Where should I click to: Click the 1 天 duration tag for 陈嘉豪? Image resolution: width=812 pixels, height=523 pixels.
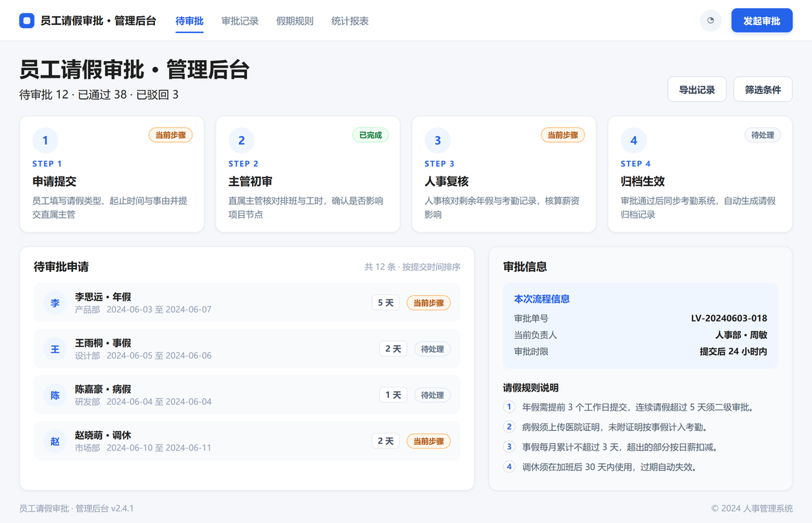coord(393,395)
